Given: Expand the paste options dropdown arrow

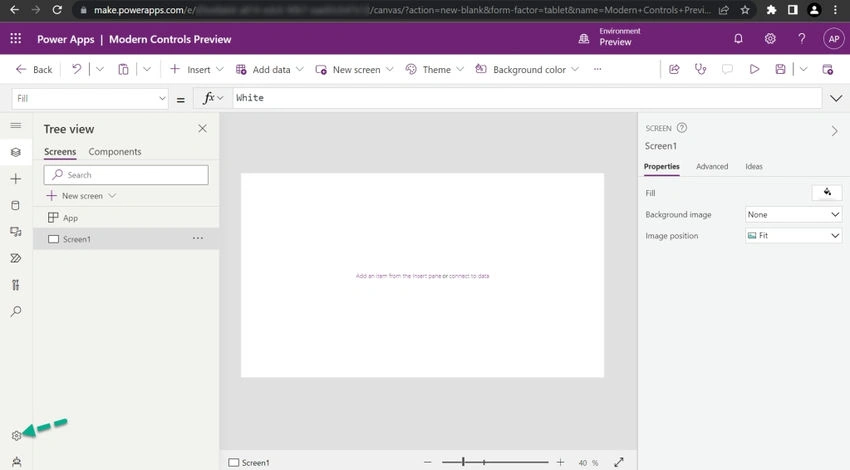Looking at the screenshot, I should pyautogui.click(x=147, y=69).
